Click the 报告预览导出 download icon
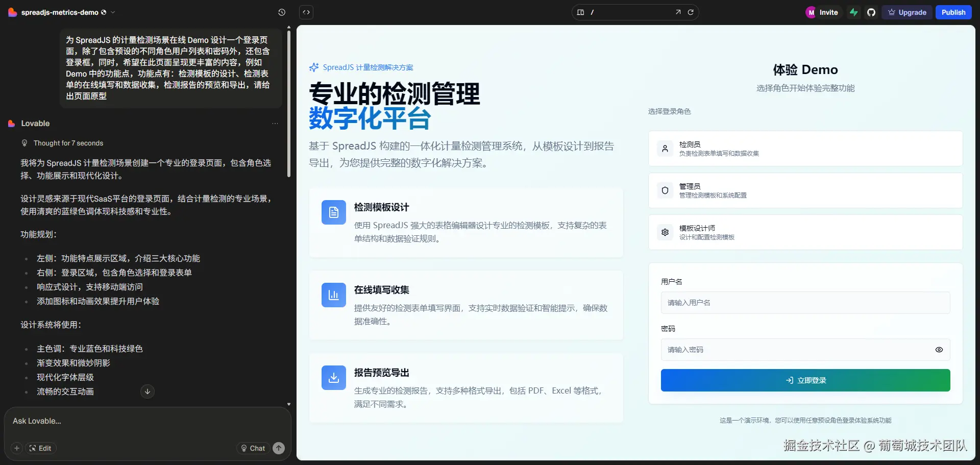This screenshot has height=465, width=980. click(334, 378)
